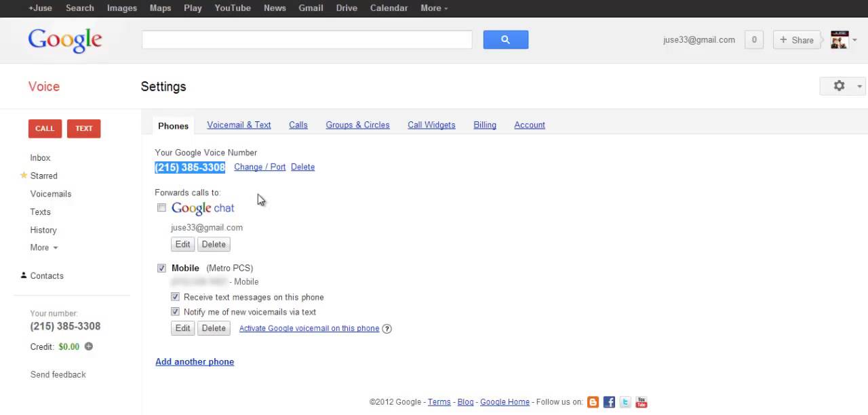Click Send feedback link
The height and width of the screenshot is (415, 868).
(58, 374)
